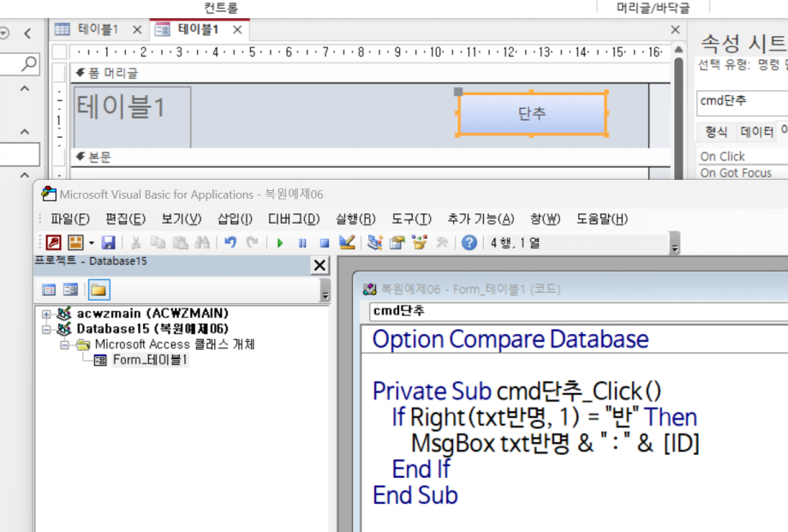Open the 파일(F) menu
788x532 pixels.
70,219
